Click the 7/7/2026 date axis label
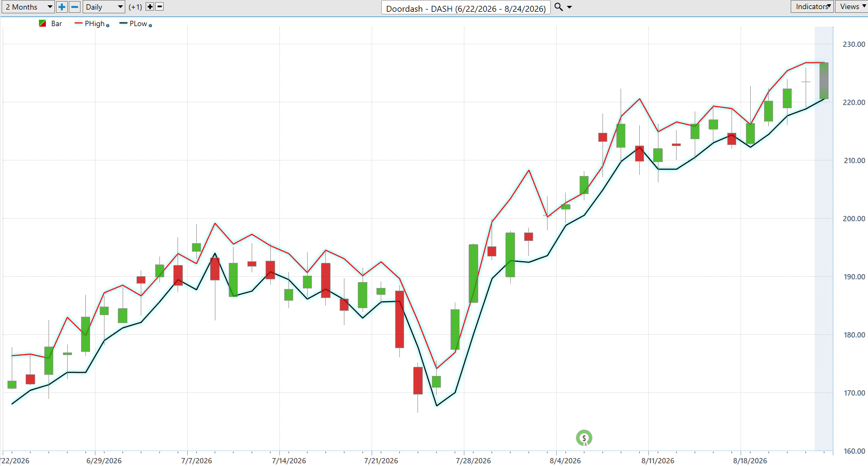The width and height of the screenshot is (868, 466). click(x=197, y=461)
